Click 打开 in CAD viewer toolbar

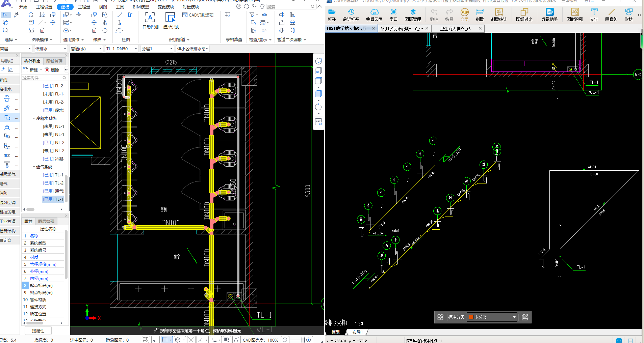(x=332, y=16)
